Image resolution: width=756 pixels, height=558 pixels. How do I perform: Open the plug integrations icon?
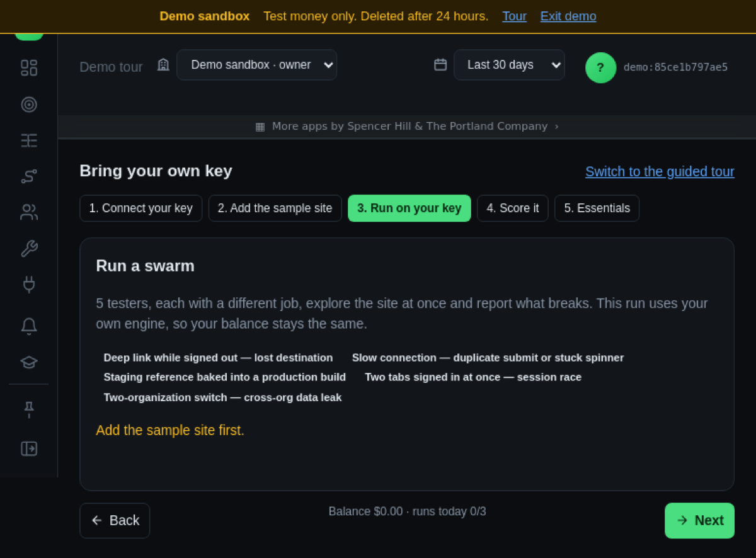pyautogui.click(x=29, y=285)
